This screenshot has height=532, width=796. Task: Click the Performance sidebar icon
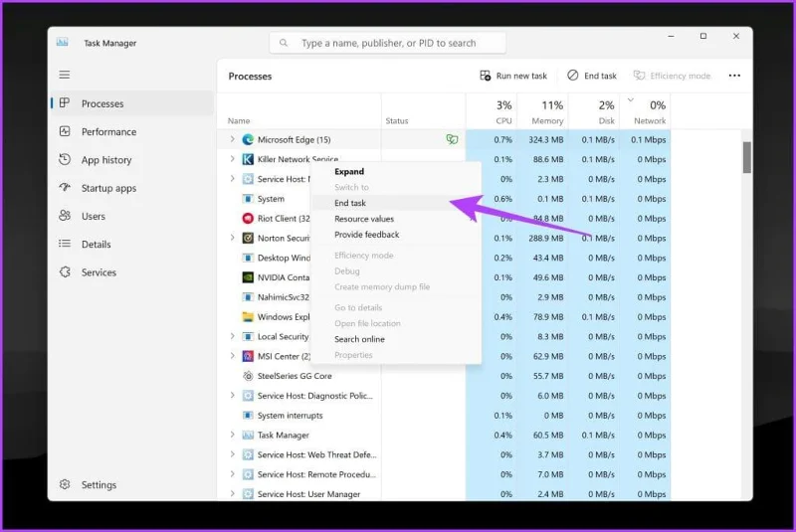pos(65,131)
